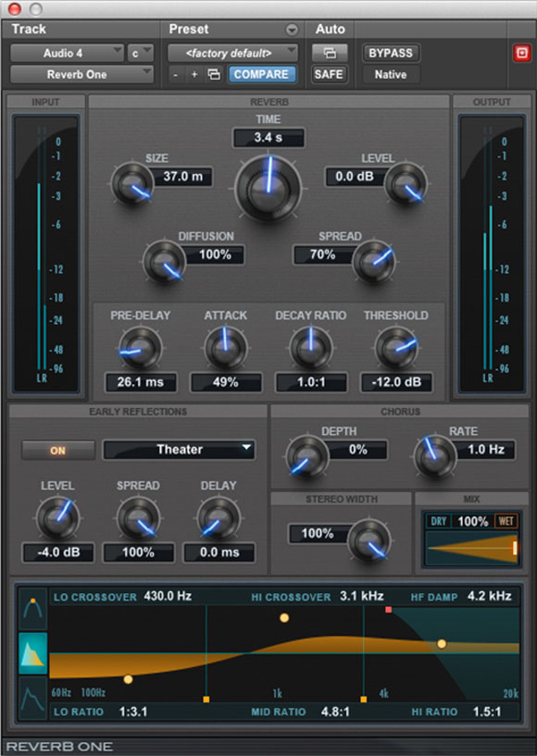Click the DRY mix label
Viewport: 537px width, 756px height.
click(x=439, y=521)
